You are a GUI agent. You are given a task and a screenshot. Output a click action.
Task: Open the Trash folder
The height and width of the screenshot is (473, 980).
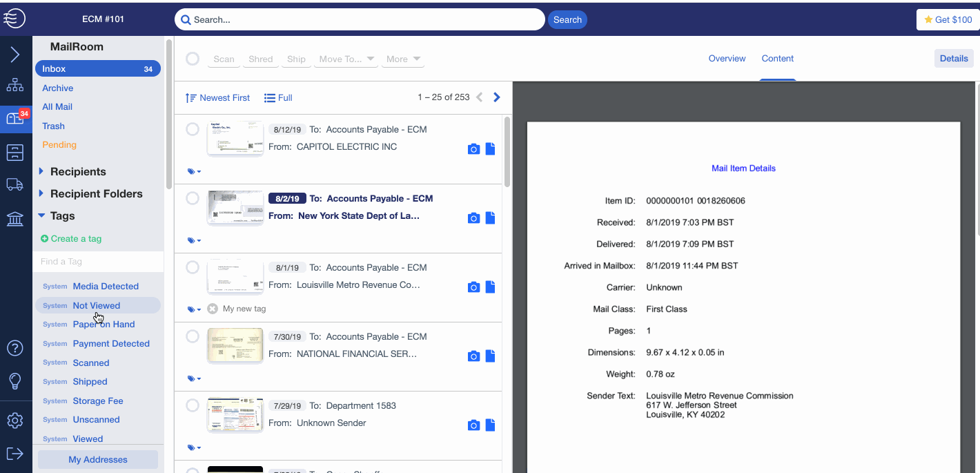click(x=54, y=126)
